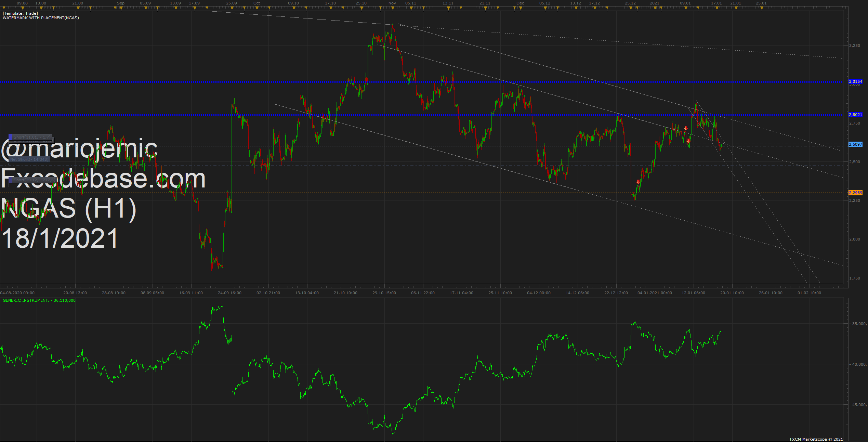Click the Sep label on top date scale

point(121,3)
